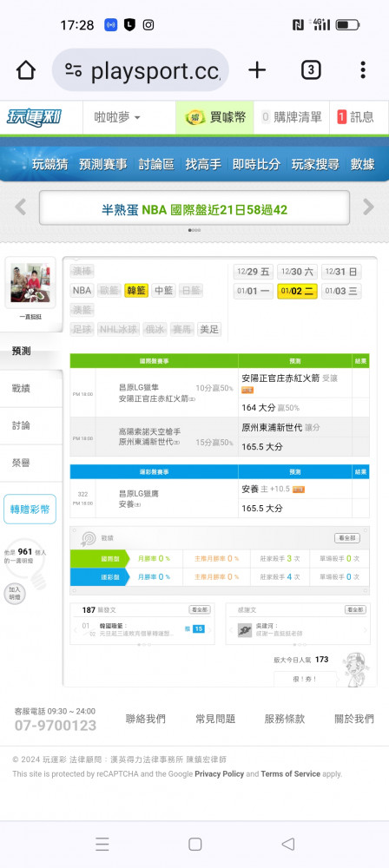389x868 pixels.
Task: Select the 中籃 league filter
Action: pos(163,290)
